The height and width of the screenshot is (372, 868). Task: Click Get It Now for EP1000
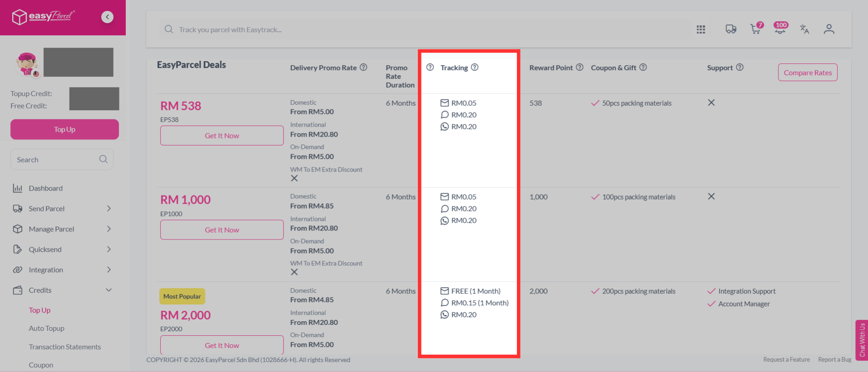click(222, 230)
